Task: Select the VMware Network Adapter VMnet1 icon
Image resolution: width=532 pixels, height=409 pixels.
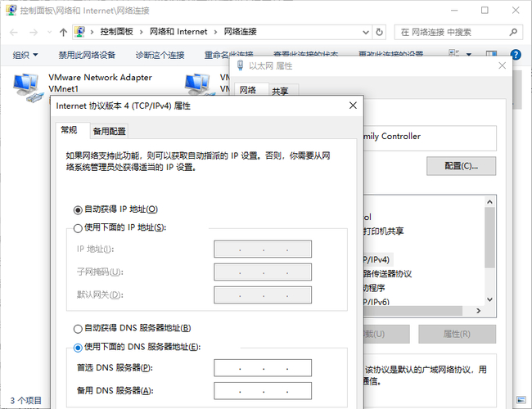Action: (x=30, y=85)
